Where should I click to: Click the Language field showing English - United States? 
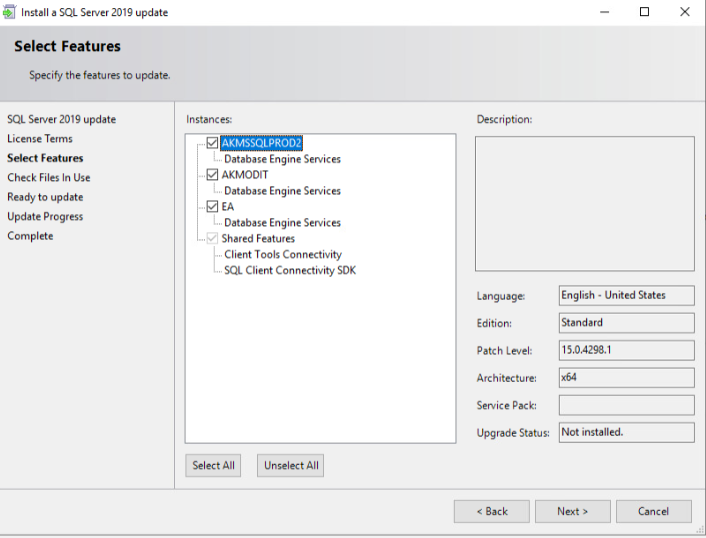(x=627, y=295)
